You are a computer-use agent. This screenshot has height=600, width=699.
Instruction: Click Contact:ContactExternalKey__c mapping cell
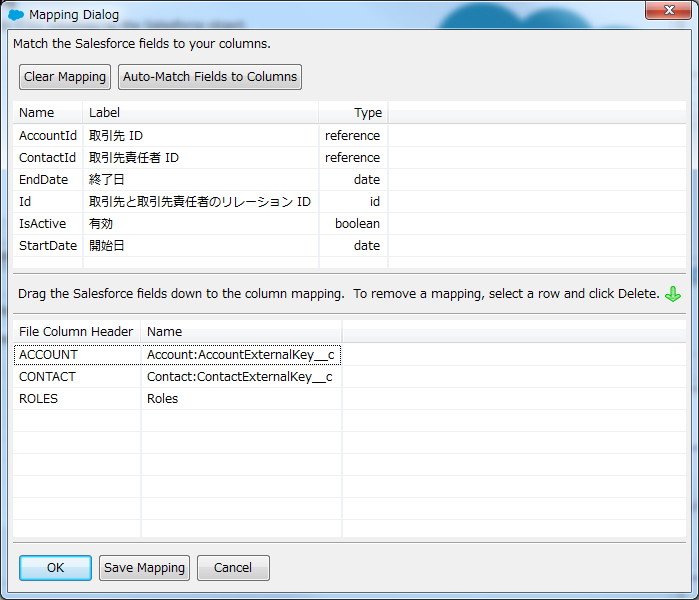point(241,377)
